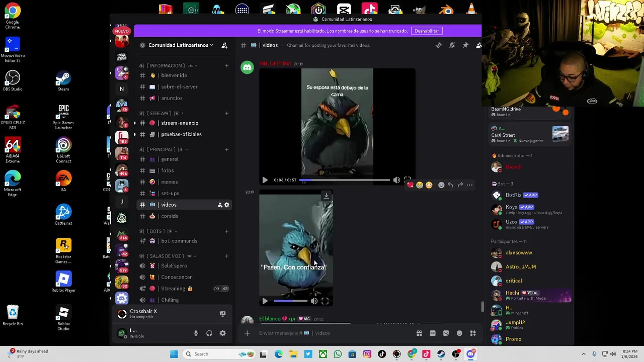The image size is (644, 362).
Task: Open the emoji picker in message bar
Action: pyautogui.click(x=459, y=333)
